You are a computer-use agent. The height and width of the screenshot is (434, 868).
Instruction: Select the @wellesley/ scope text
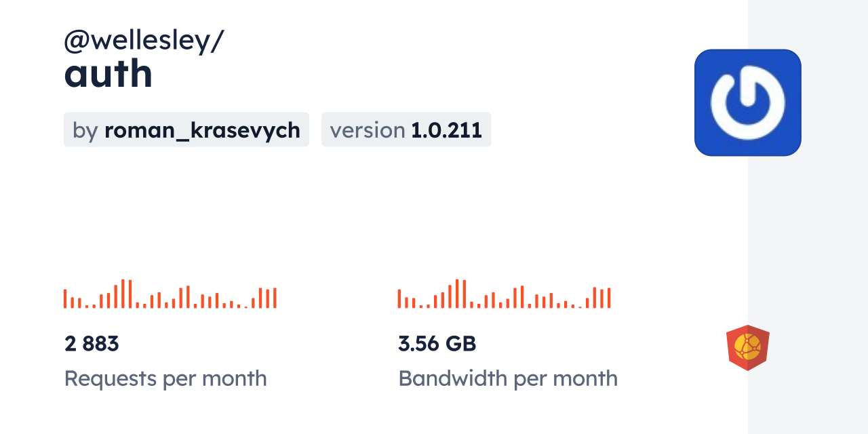(144, 41)
